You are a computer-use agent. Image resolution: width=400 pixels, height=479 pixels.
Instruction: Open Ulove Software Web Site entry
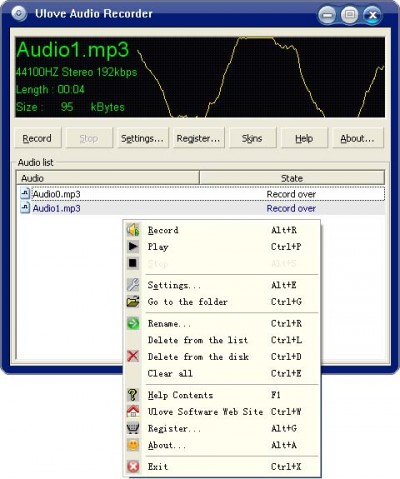pyautogui.click(x=222, y=412)
